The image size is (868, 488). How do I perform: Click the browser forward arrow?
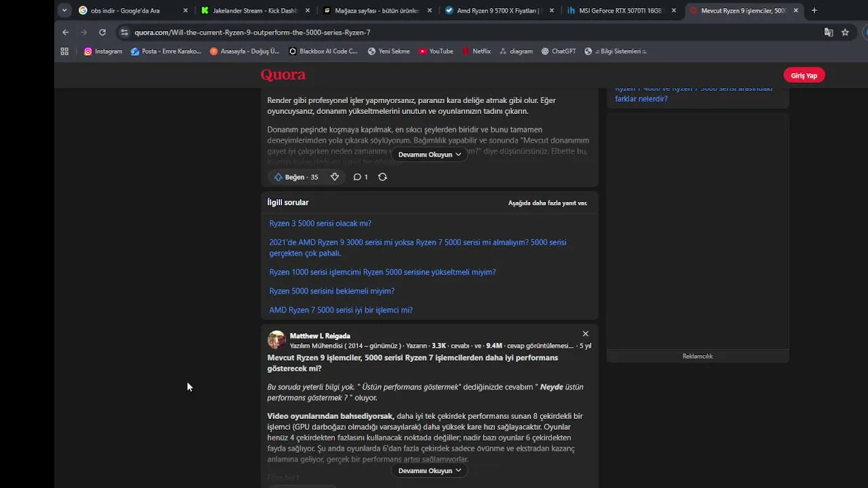point(84,32)
